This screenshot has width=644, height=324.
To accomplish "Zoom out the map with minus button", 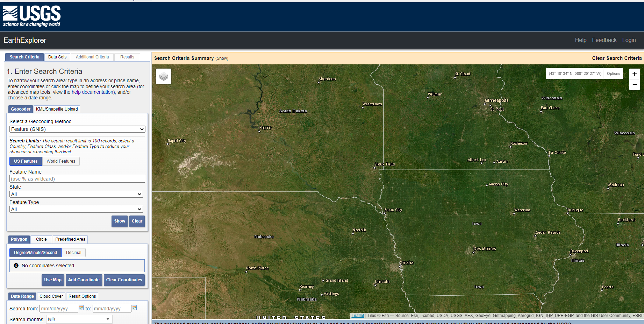I will pyautogui.click(x=635, y=85).
